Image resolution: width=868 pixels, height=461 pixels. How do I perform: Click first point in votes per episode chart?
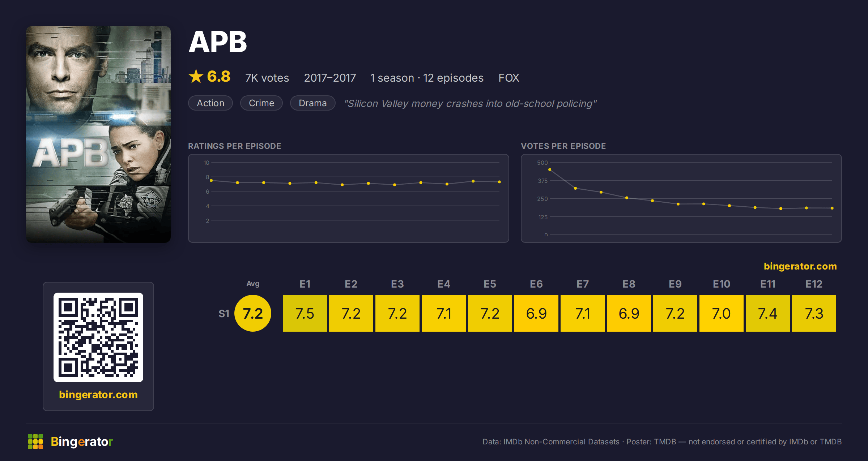tap(550, 169)
